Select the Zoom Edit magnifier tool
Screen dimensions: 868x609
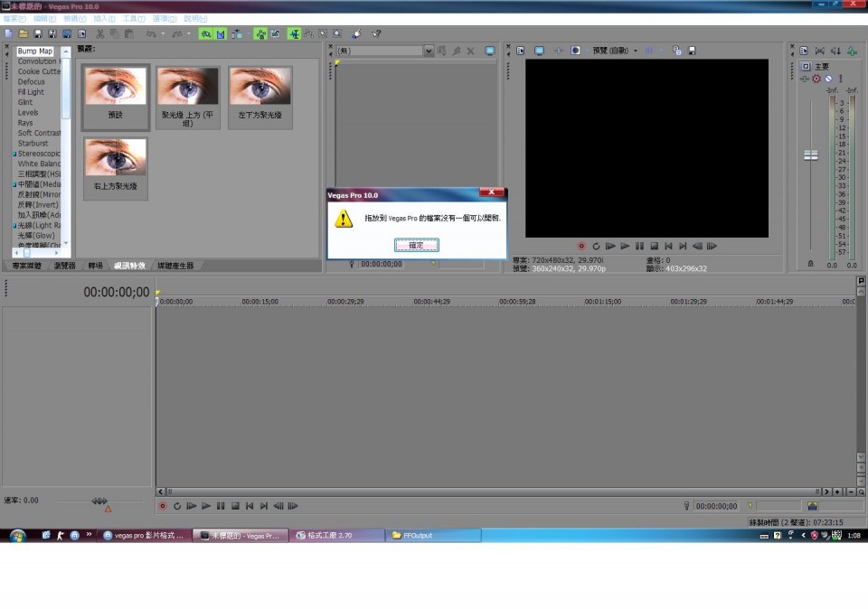(337, 33)
